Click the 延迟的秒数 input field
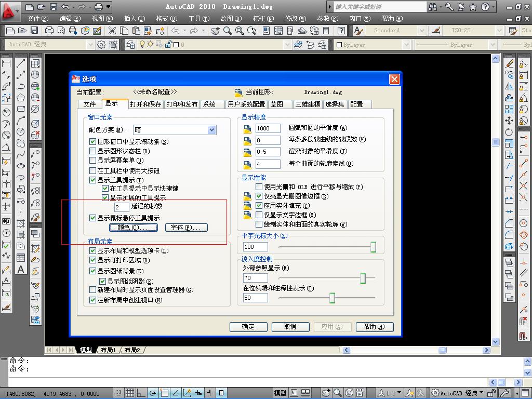Viewport: 532px width, 399px height. (x=122, y=207)
